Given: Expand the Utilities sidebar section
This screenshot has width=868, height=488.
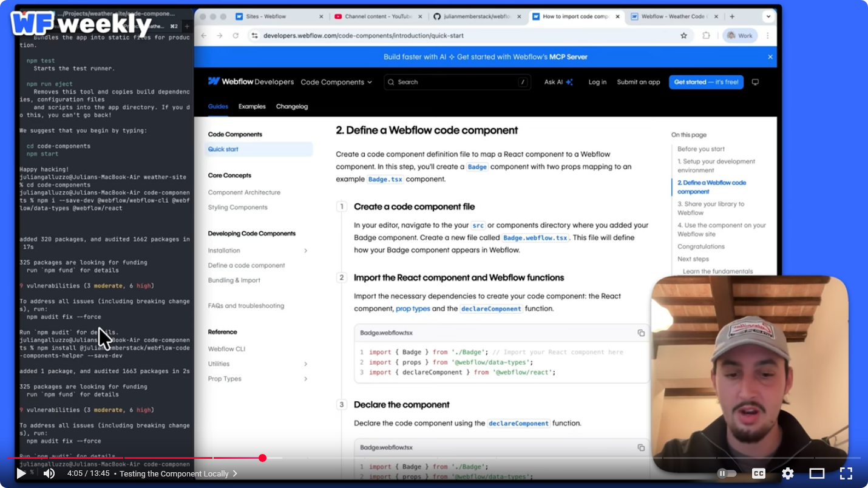Looking at the screenshot, I should [x=258, y=364].
